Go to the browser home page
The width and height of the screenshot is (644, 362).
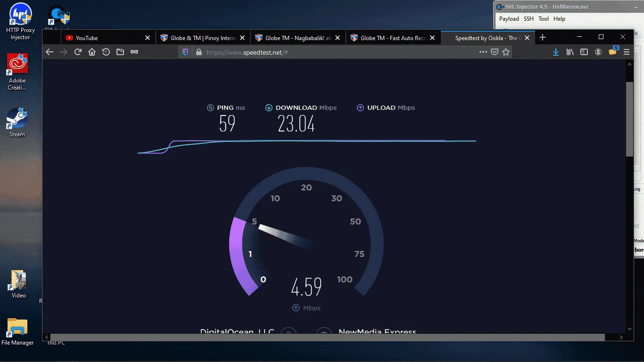coord(92,52)
